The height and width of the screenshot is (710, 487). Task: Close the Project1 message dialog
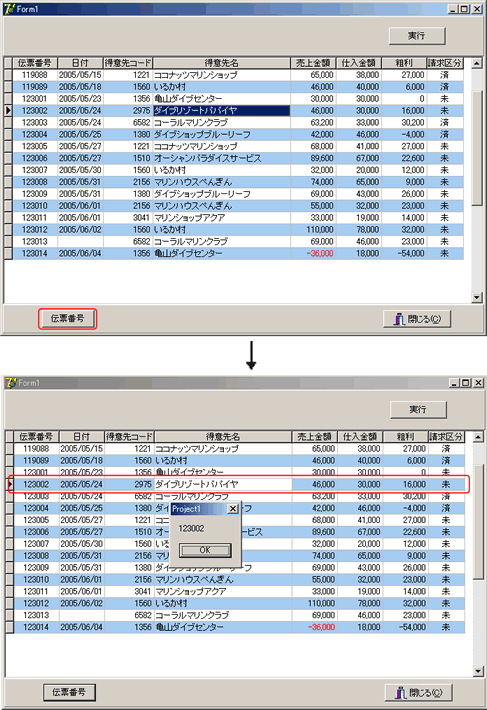point(233,509)
